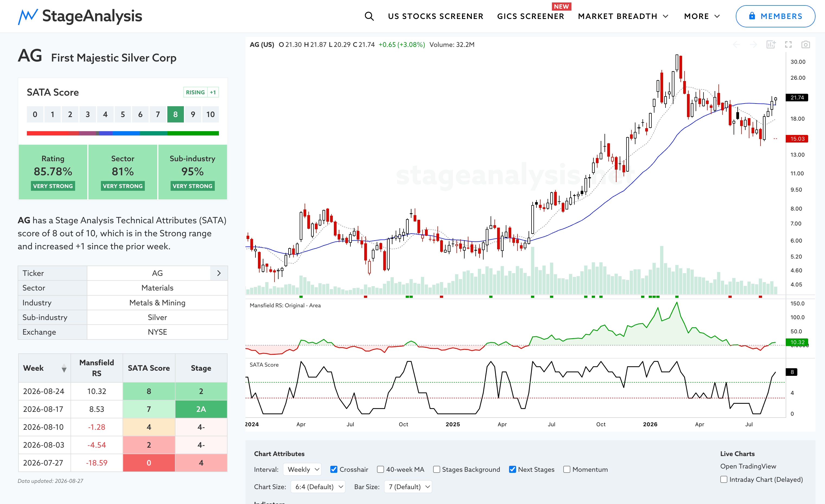Click the chart forward arrow icon

(753, 44)
